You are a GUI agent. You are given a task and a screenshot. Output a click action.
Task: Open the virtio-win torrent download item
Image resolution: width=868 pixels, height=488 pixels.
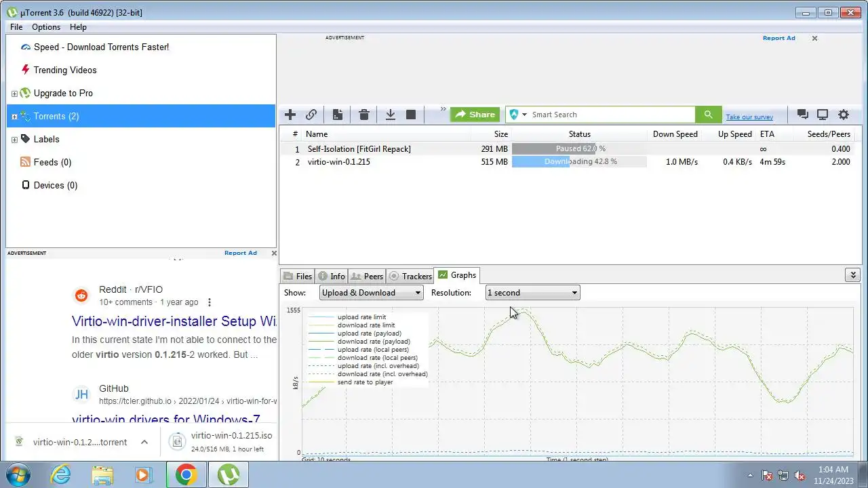coord(80,442)
